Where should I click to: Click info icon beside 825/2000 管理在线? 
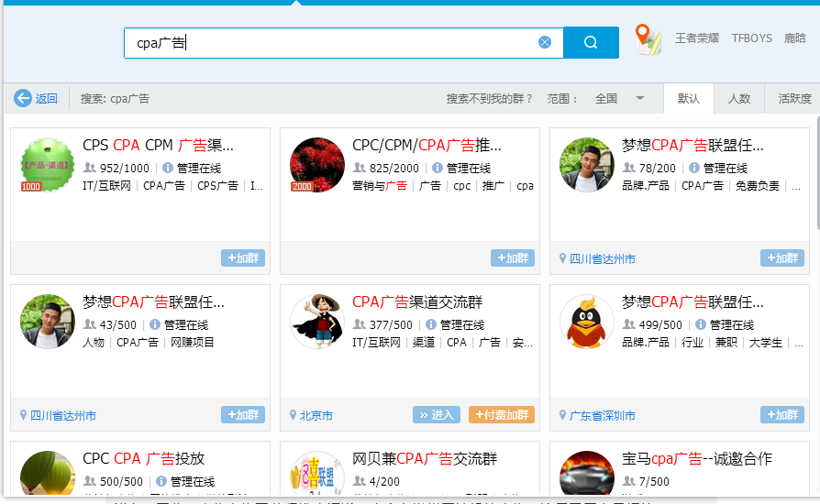(x=438, y=168)
